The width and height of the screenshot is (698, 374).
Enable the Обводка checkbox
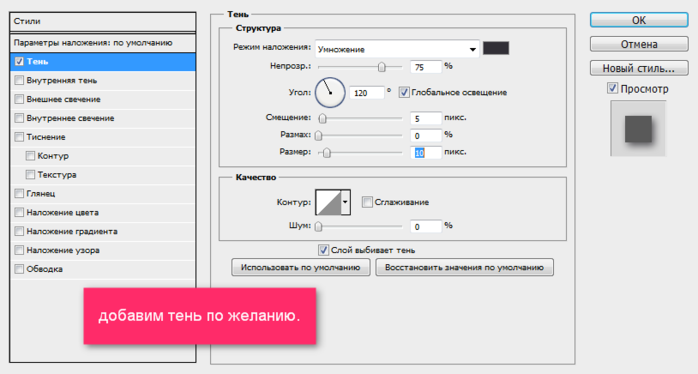click(x=19, y=269)
